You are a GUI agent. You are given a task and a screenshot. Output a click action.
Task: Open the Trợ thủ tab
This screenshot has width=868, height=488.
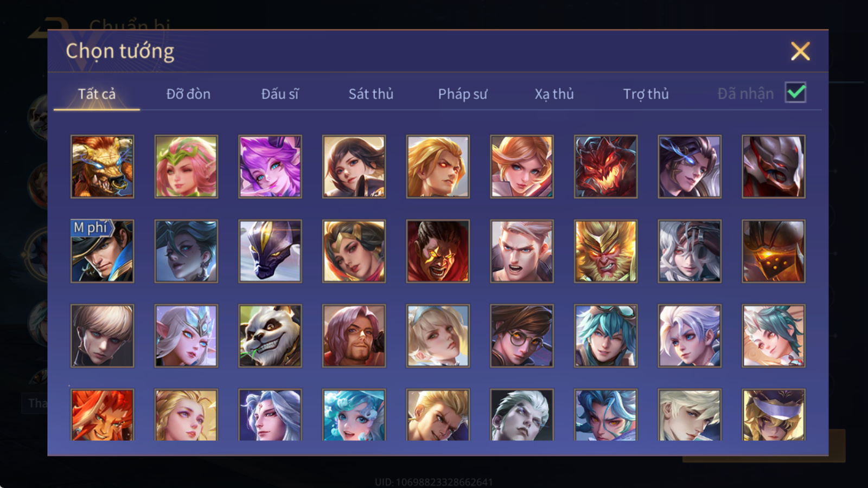click(646, 94)
